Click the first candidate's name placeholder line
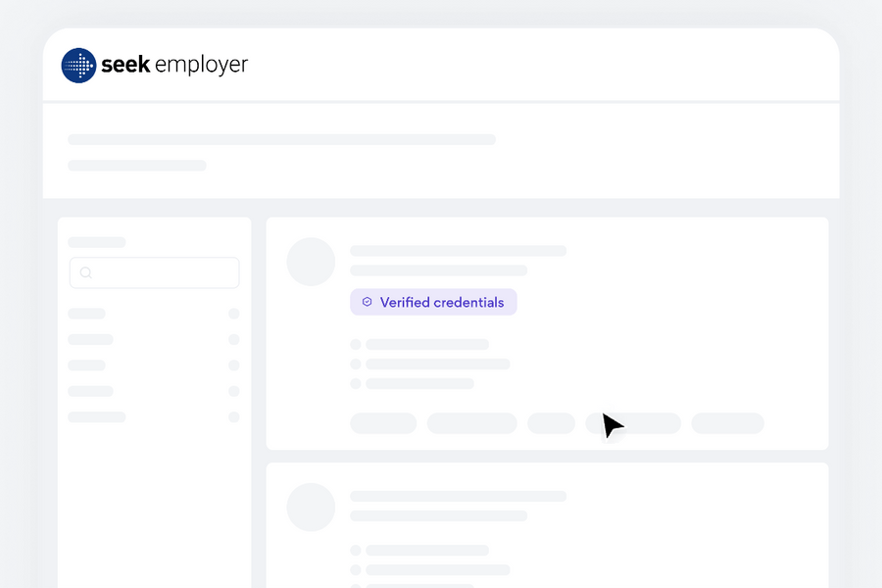This screenshot has width=882, height=588. click(x=458, y=251)
